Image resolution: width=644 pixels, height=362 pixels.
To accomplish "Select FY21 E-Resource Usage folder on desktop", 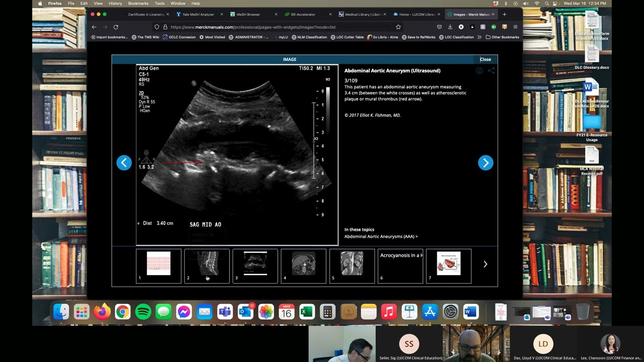I will [x=592, y=128].
